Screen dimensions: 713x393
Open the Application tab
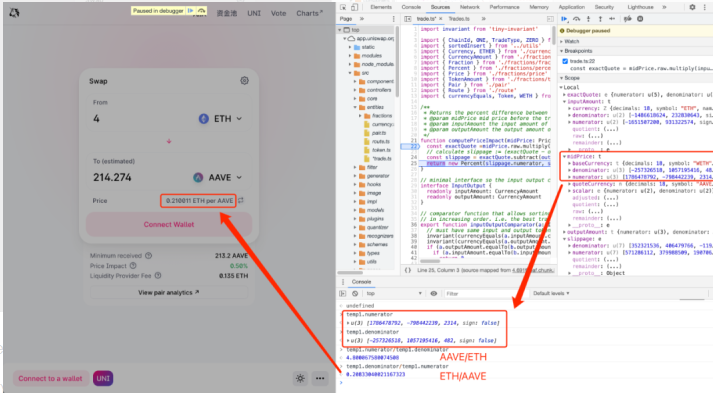pos(572,7)
